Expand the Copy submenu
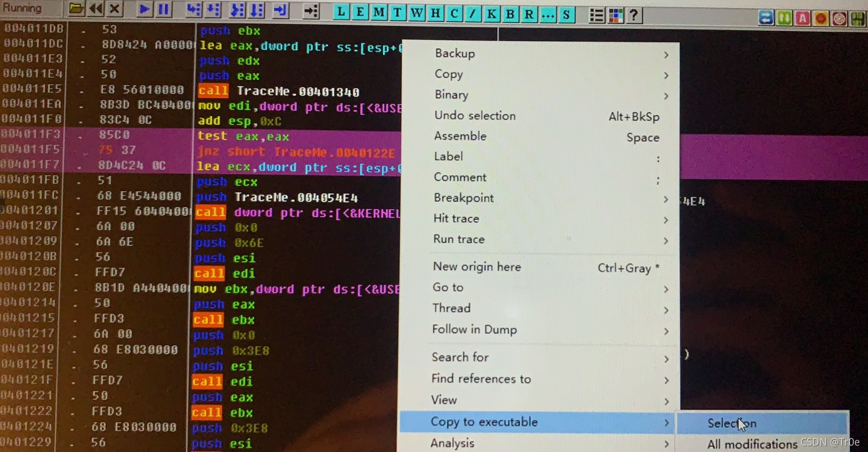 tap(540, 75)
